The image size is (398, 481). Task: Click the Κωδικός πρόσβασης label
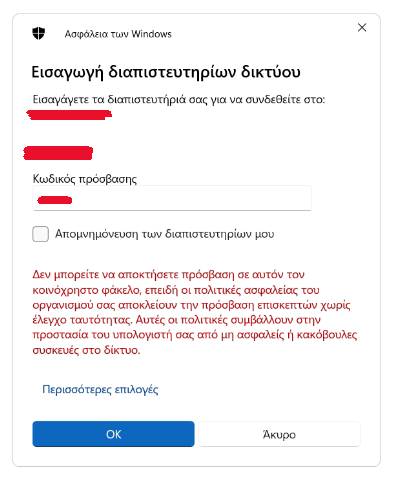point(85,179)
